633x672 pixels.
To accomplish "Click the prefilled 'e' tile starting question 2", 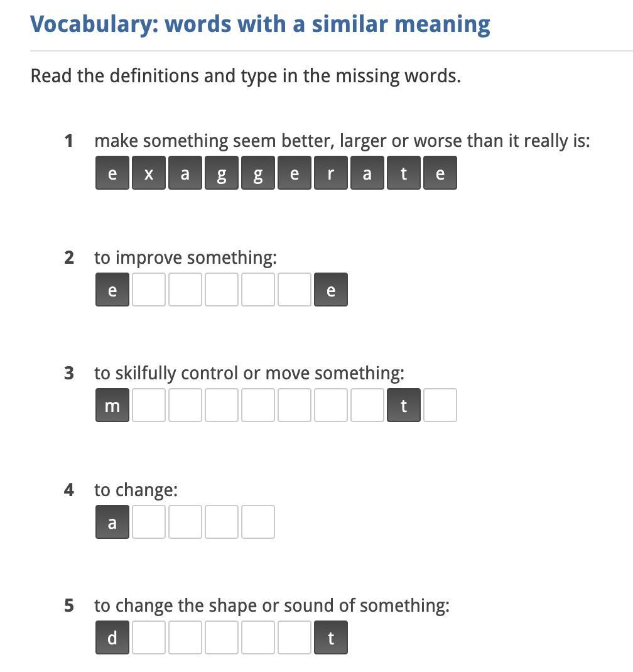I will click(112, 290).
